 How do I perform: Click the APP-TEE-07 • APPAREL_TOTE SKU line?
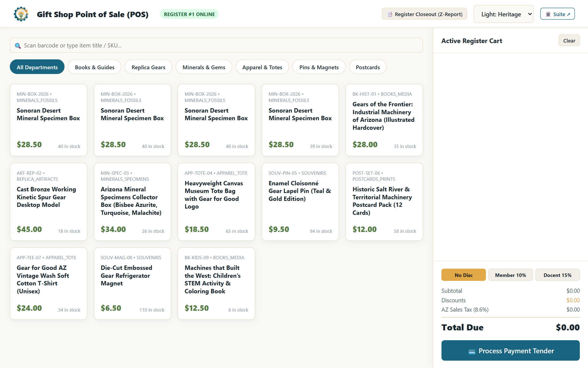pos(47,258)
